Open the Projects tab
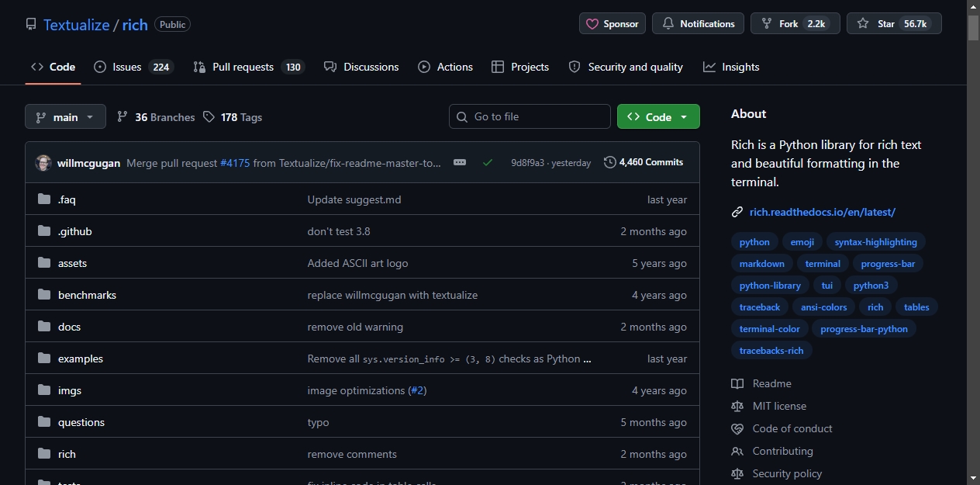Screen dimensions: 980x485 520,67
